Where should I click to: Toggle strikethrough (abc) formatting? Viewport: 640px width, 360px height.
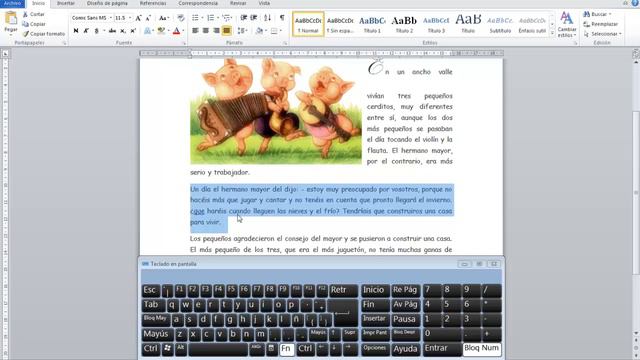112,31
